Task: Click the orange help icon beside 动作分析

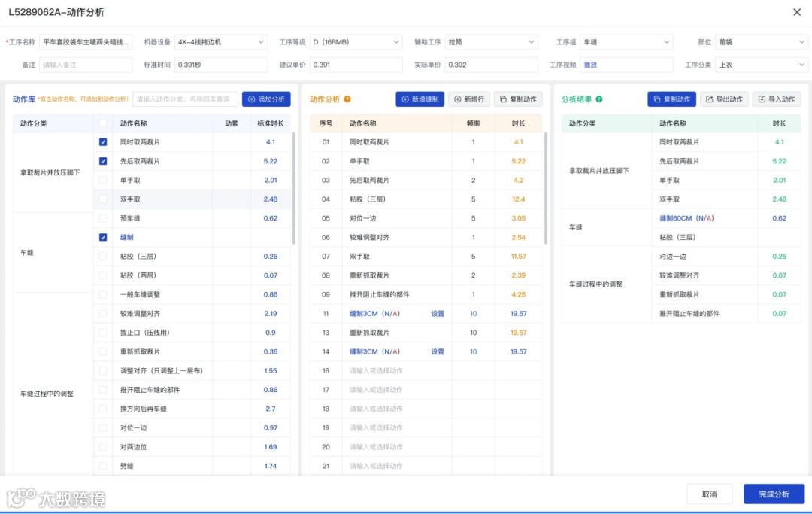Action: click(x=347, y=99)
